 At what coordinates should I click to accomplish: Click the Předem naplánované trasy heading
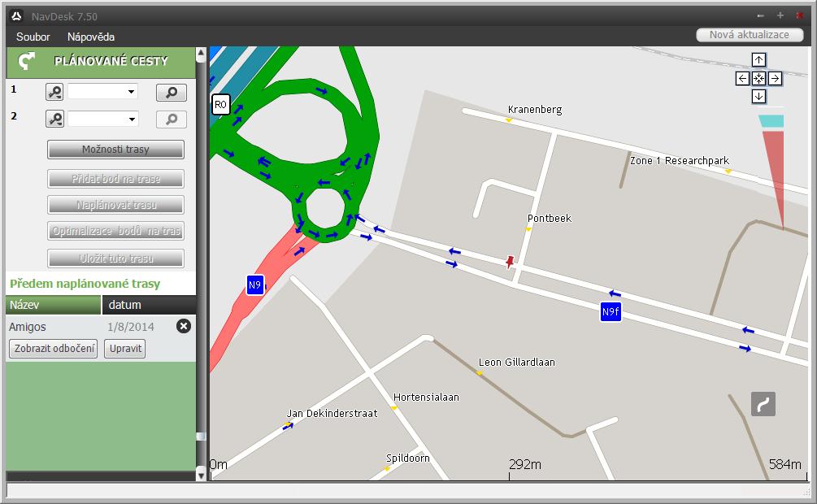point(85,284)
